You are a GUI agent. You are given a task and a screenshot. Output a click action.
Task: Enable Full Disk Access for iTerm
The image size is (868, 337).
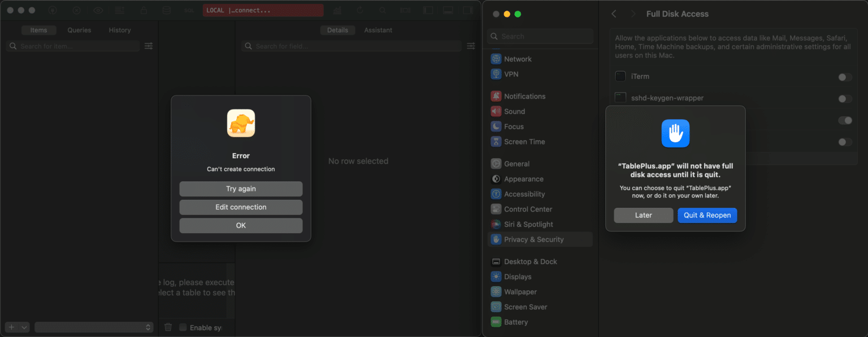[845, 77]
